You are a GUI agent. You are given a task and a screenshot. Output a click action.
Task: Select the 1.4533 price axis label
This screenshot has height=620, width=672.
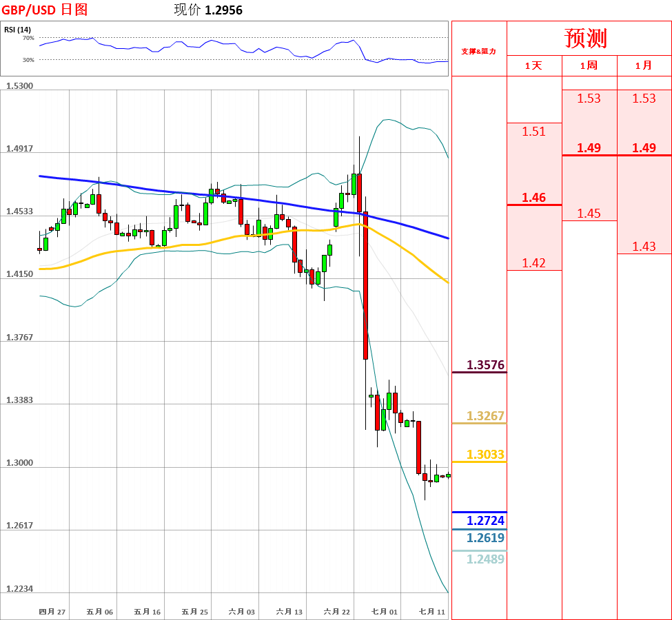click(x=20, y=211)
